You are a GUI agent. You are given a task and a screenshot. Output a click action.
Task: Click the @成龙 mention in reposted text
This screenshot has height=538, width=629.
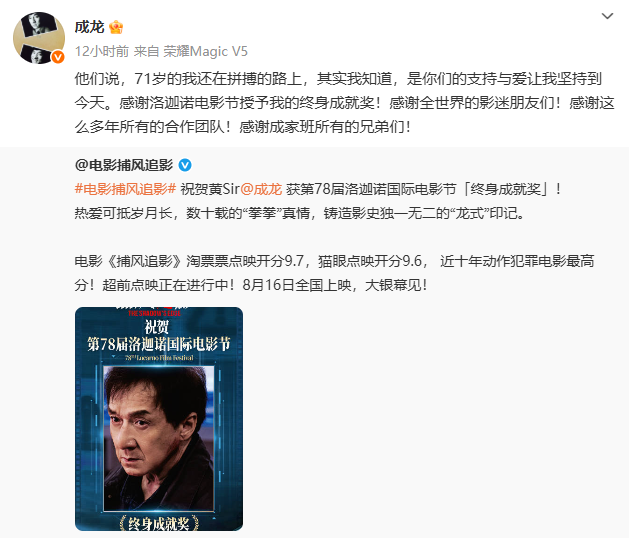coord(262,189)
